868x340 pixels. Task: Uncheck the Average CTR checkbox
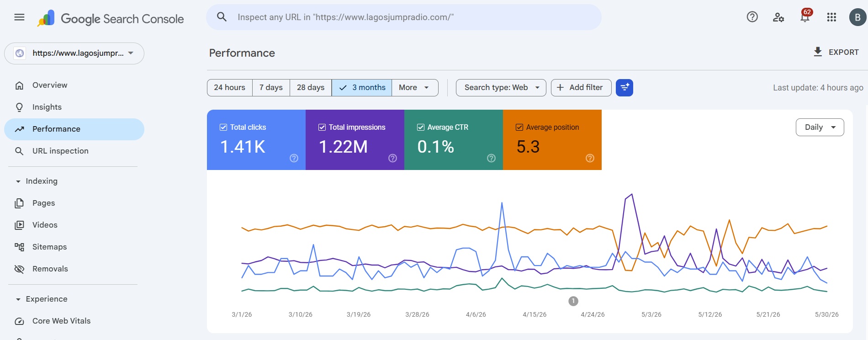(x=421, y=127)
